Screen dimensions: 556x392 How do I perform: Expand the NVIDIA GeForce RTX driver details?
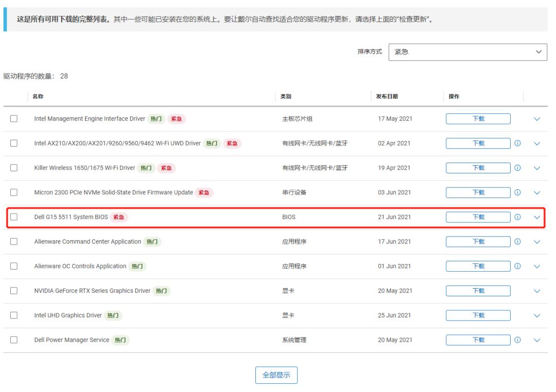tap(537, 290)
